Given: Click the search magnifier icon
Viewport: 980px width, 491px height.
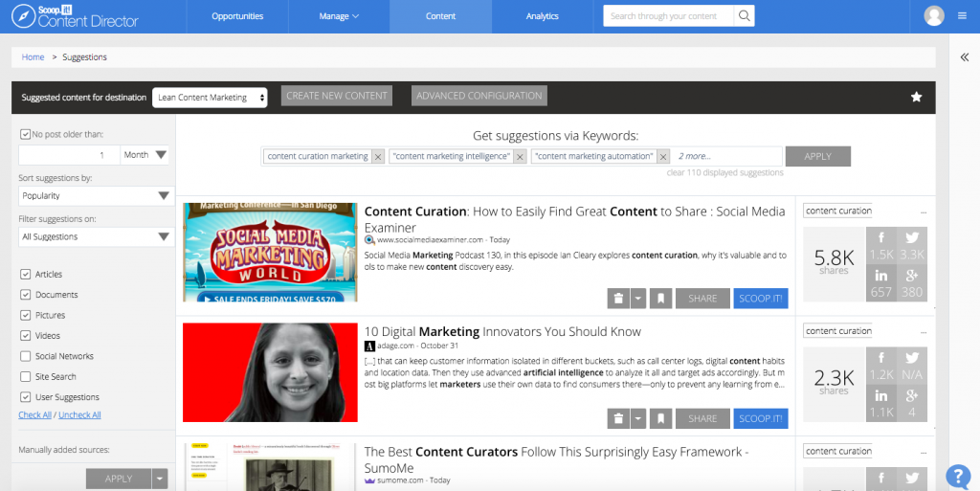Looking at the screenshot, I should 744,16.
